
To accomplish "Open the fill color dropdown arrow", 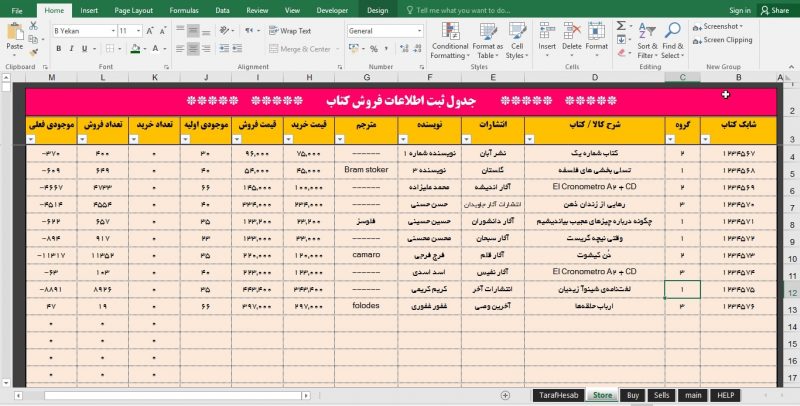I will (x=144, y=48).
